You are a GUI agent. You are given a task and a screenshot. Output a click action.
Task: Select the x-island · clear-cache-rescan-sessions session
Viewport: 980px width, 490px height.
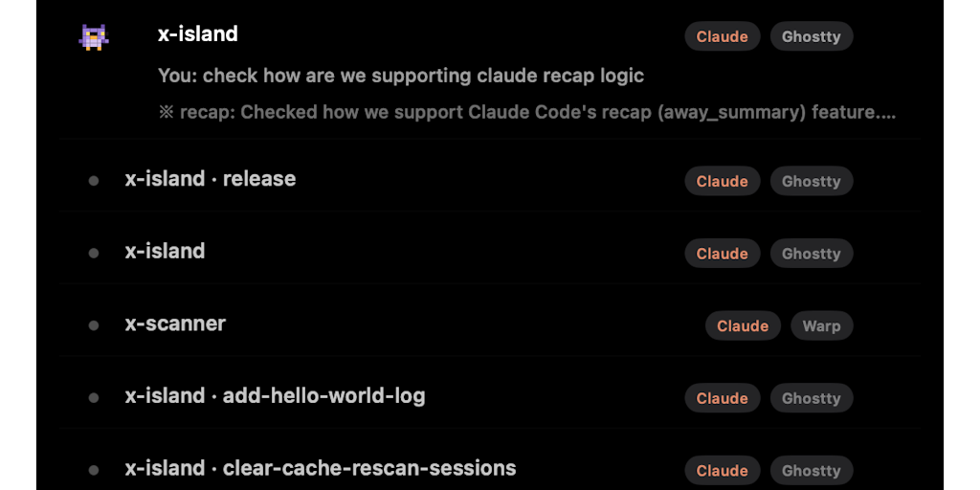[321, 468]
